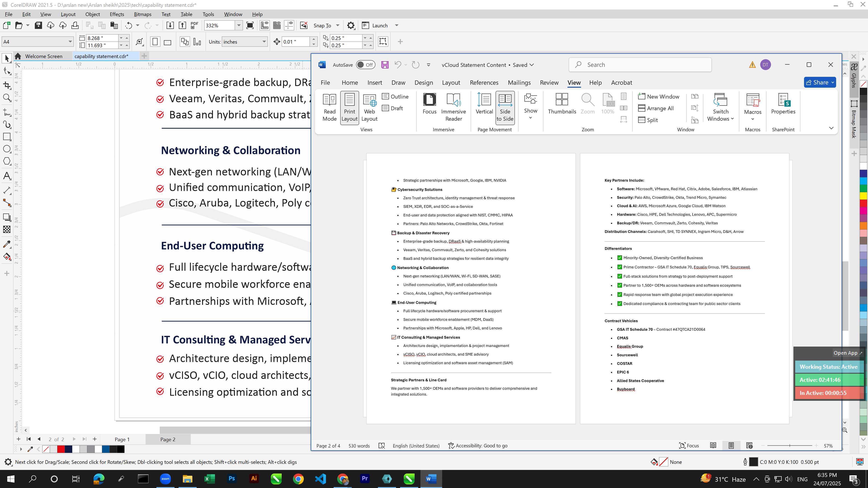The height and width of the screenshot is (488, 868).
Task: Click Split in Word ribbon
Action: [x=648, y=120]
